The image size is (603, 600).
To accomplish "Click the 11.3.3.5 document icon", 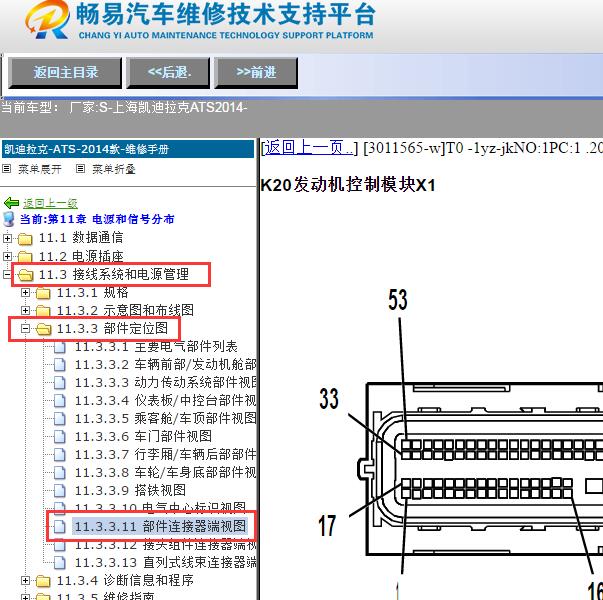I will click(60, 418).
